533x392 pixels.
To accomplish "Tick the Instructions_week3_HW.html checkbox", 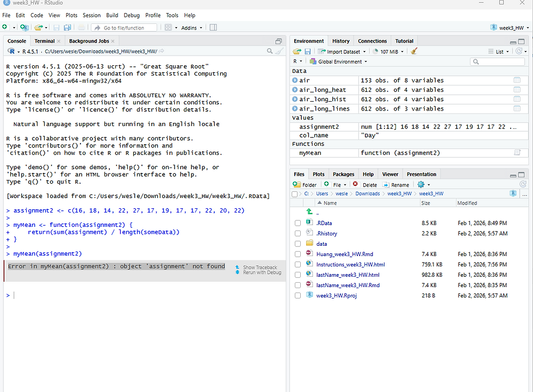I will pyautogui.click(x=298, y=265).
